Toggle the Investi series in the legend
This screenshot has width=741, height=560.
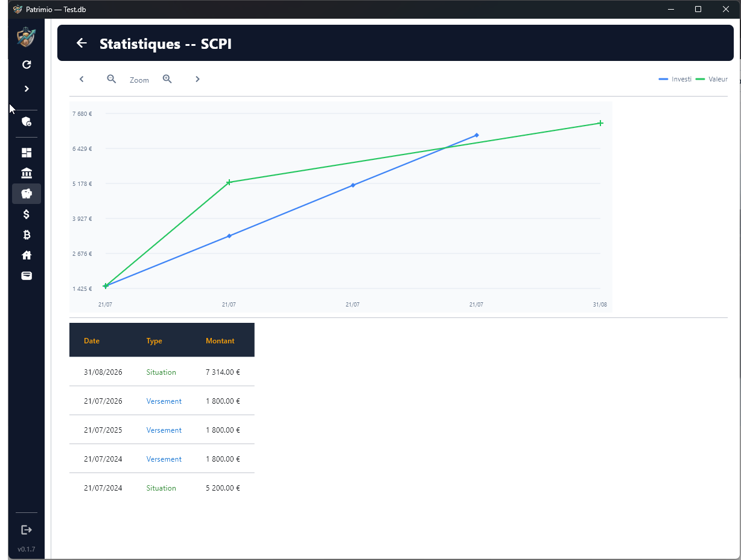tap(675, 79)
